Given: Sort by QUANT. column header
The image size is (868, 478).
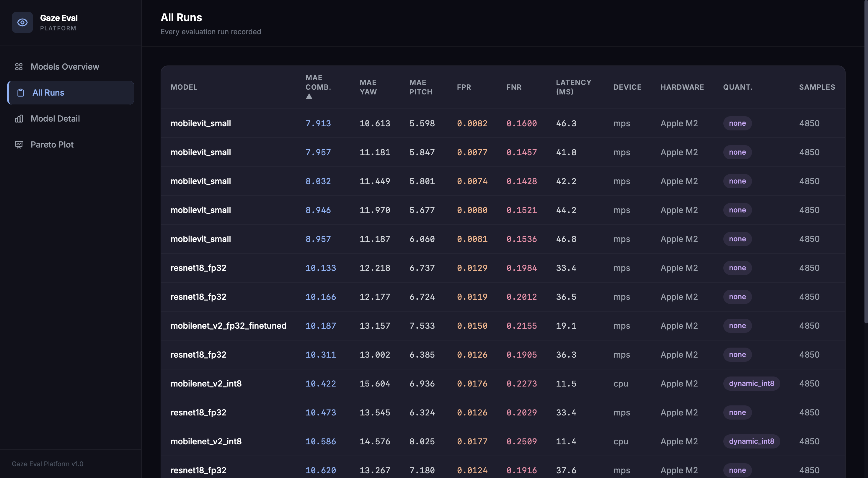Looking at the screenshot, I should (x=738, y=87).
